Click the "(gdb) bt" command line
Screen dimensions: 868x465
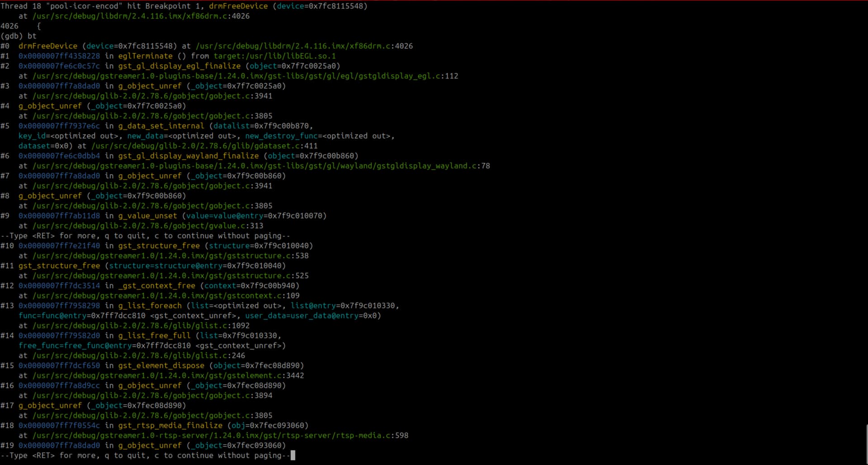(x=19, y=36)
